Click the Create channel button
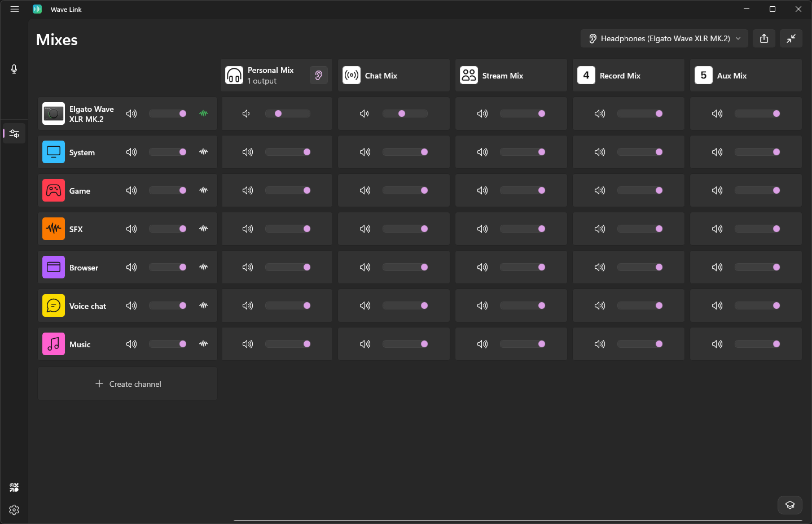The width and height of the screenshot is (812, 524). click(x=128, y=384)
